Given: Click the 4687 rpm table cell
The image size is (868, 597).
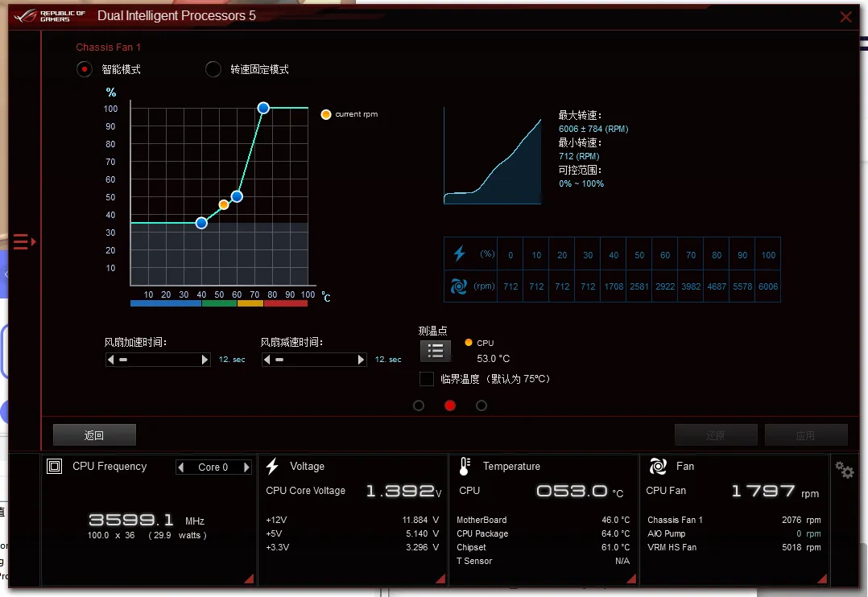Looking at the screenshot, I should pyautogui.click(x=717, y=286).
